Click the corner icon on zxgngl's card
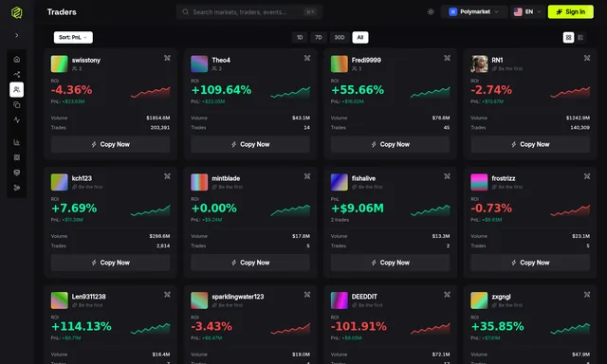The height and width of the screenshot is (364, 607). click(x=587, y=295)
